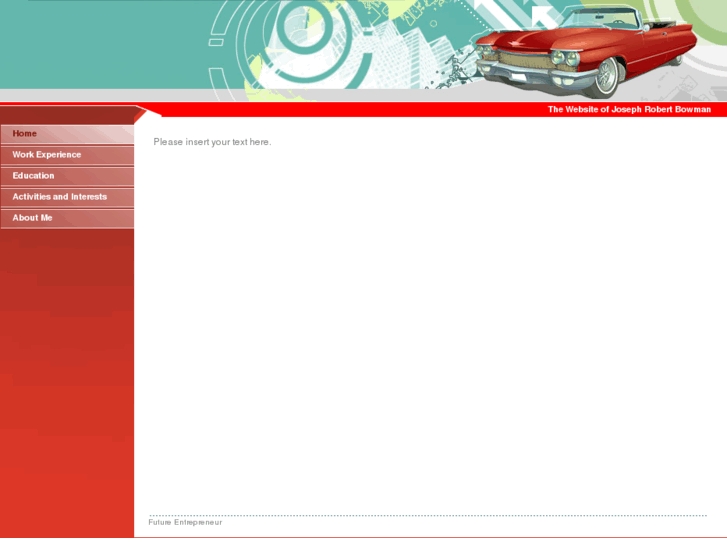Click 'The Website of Joseph Robert Bowman' title

pos(629,109)
